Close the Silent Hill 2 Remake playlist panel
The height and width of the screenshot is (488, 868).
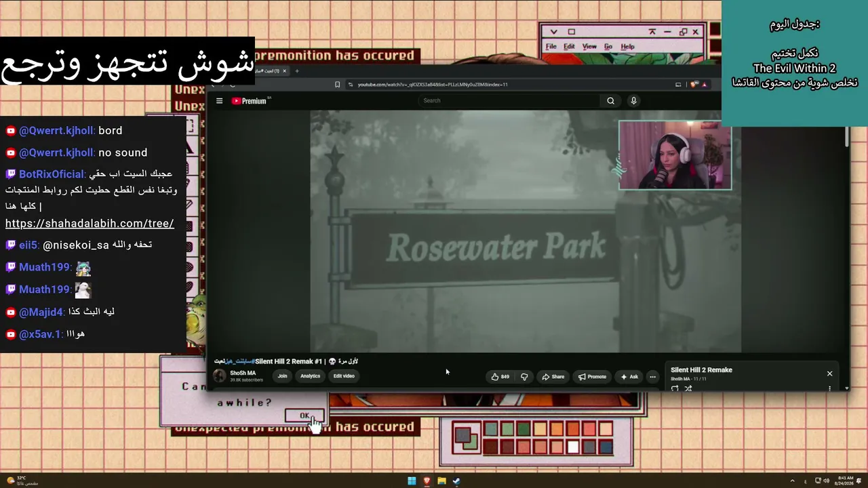(829, 373)
